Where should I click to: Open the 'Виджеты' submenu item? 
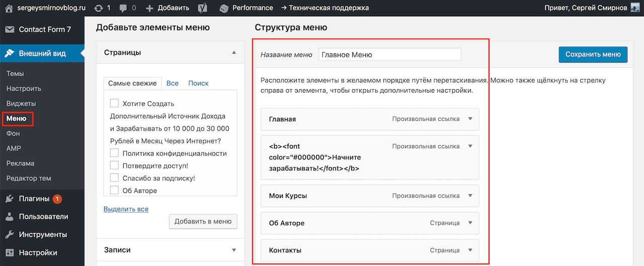21,103
